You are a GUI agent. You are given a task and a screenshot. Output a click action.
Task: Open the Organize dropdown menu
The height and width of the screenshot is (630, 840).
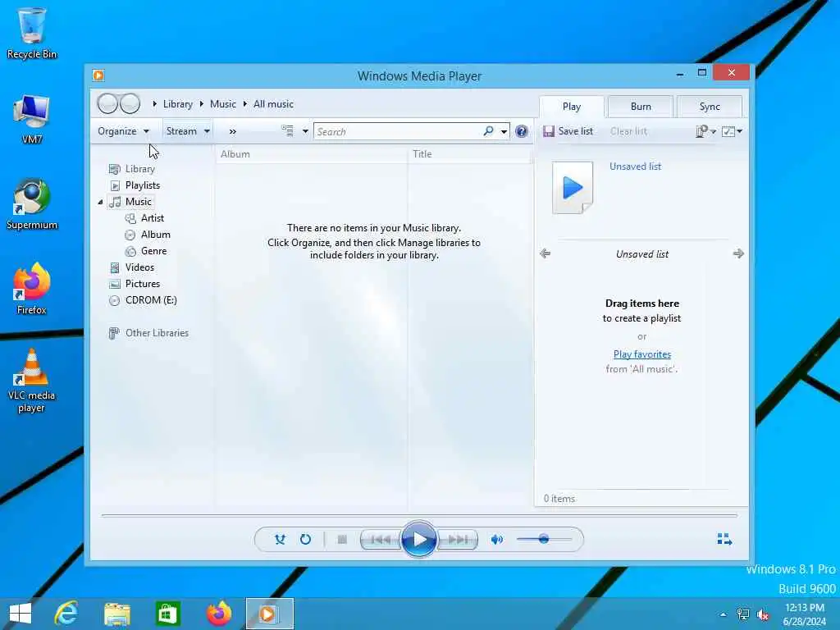pyautogui.click(x=123, y=131)
